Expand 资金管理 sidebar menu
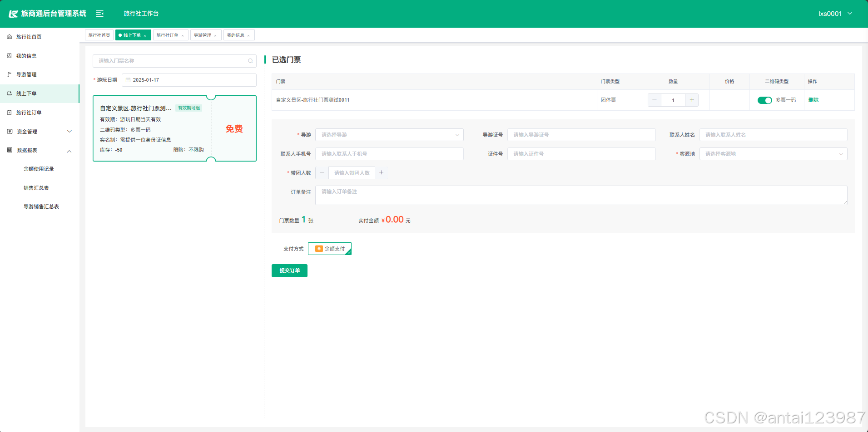The width and height of the screenshot is (868, 432). [x=40, y=132]
